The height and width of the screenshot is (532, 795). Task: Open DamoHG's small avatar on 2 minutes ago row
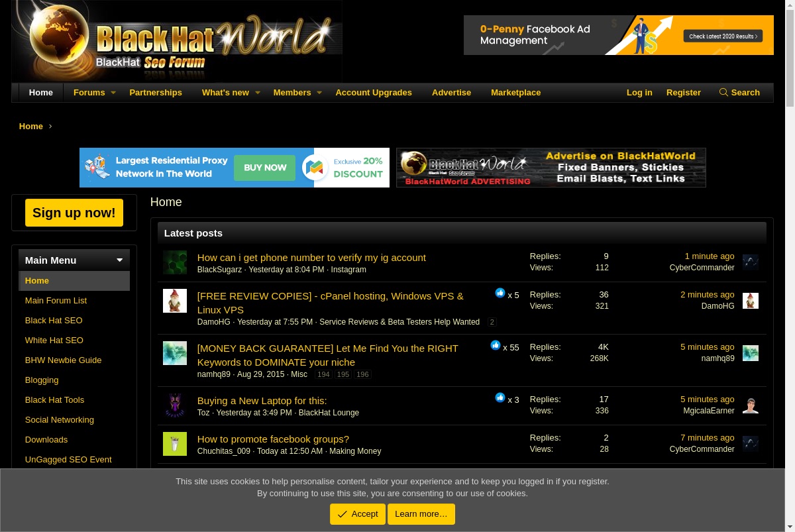[751, 301]
